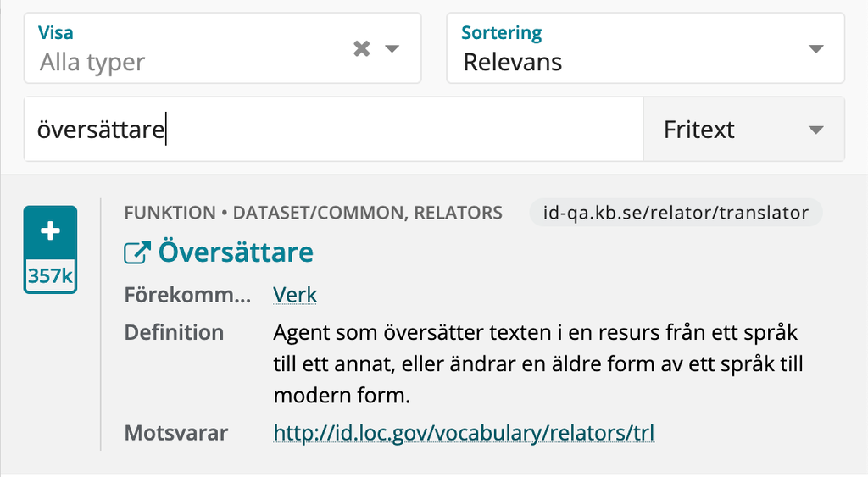868x477 pixels.
Task: Open the Fritext search mode dropdown
Action: point(744,130)
